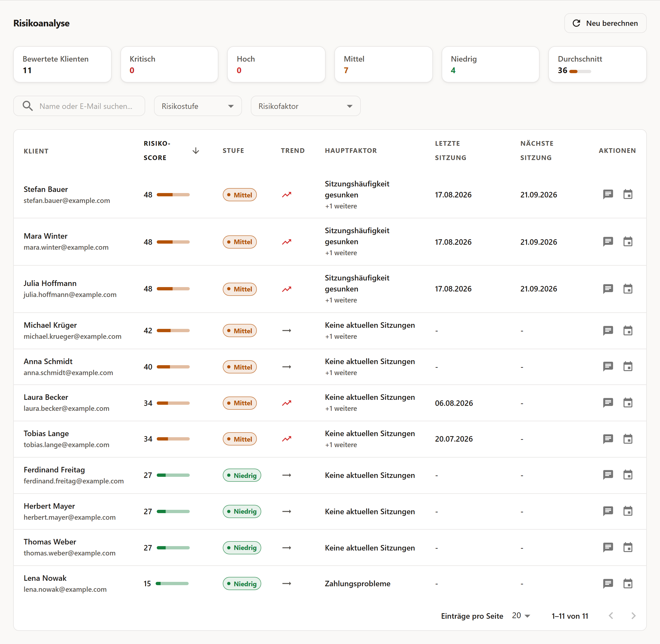Click julia.hoffmann@example.com email
Viewport: 660px width, 644px height.
point(70,294)
